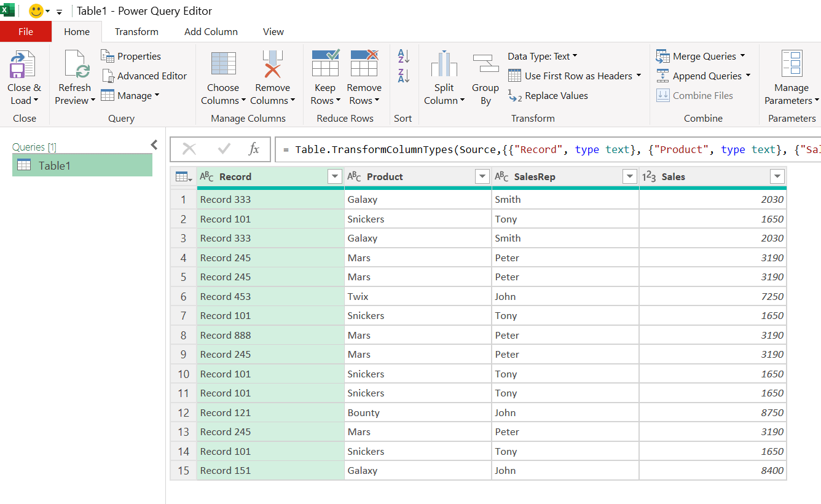
Task: Click the Remove Columns icon
Action: tap(272, 64)
